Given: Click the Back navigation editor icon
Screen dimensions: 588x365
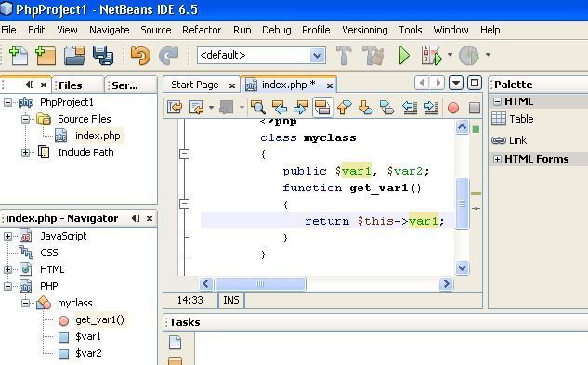Looking at the screenshot, I should [197, 108].
